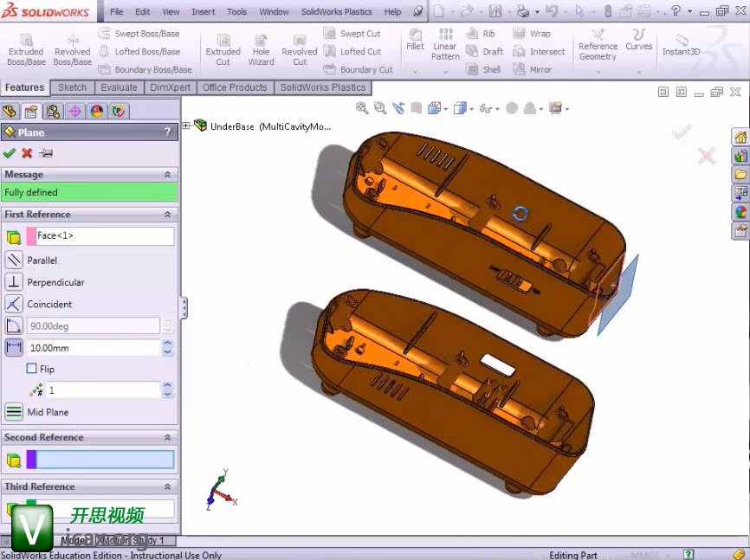Viewport: 750px width, 560px height.
Task: Select the Coincident constraint icon
Action: pyautogui.click(x=14, y=304)
